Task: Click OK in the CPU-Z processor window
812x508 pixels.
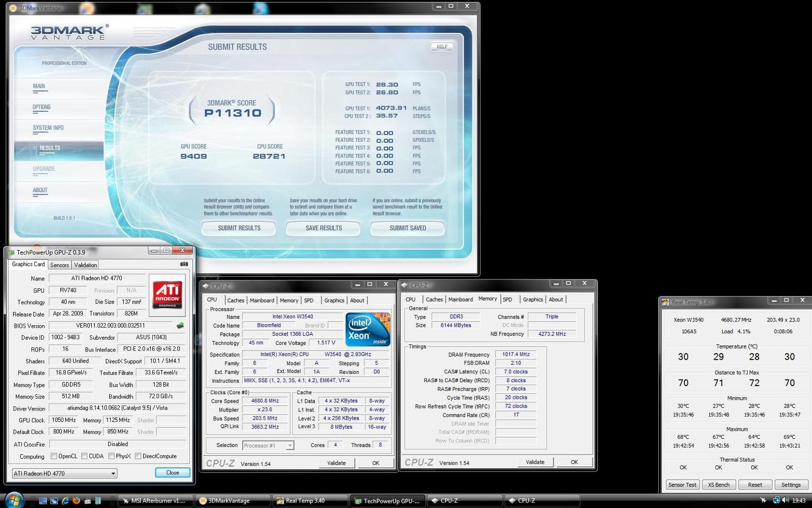Action: point(376,463)
